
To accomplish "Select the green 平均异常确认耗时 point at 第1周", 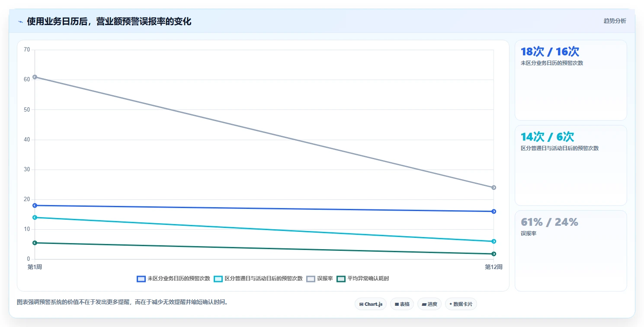I will [35, 243].
